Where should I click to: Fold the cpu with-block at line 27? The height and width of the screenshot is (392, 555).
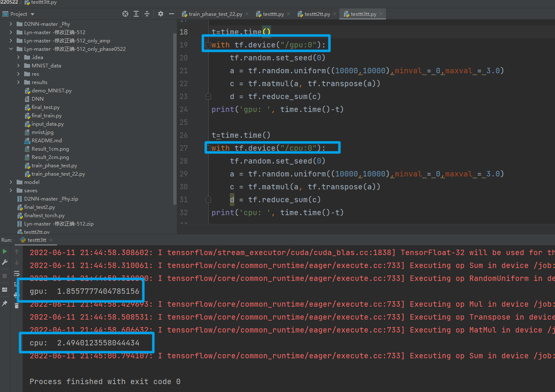[x=208, y=148]
